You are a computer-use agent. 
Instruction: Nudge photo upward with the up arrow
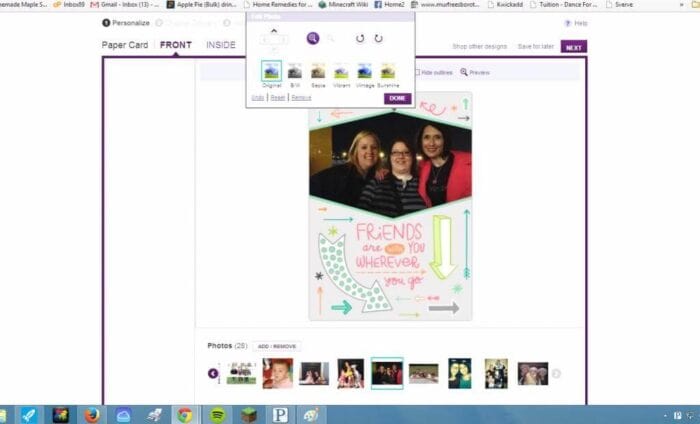click(274, 31)
